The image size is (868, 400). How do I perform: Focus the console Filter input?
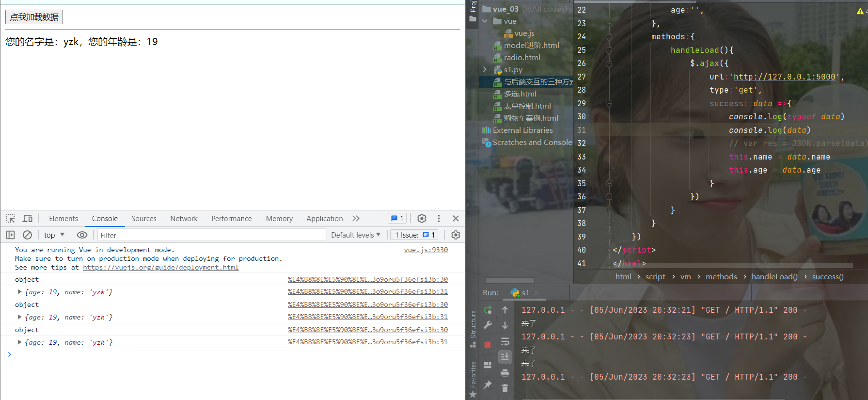tap(211, 235)
